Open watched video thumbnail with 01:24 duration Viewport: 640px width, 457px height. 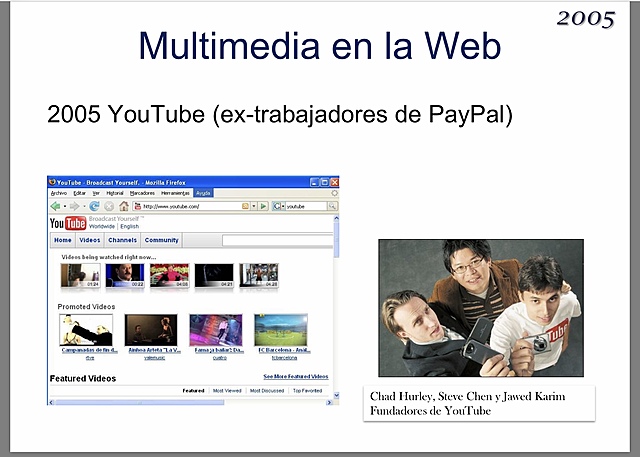(80, 275)
